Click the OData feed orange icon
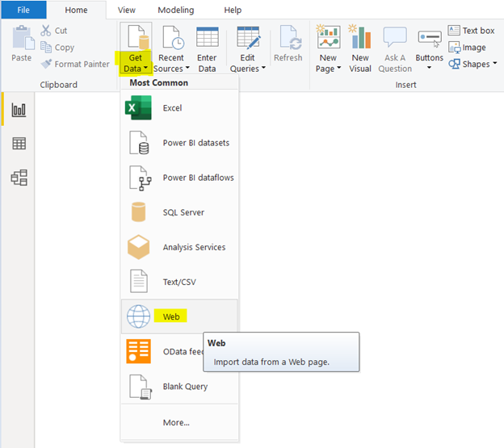Viewport: 504px width, 448px height. pyautogui.click(x=139, y=351)
